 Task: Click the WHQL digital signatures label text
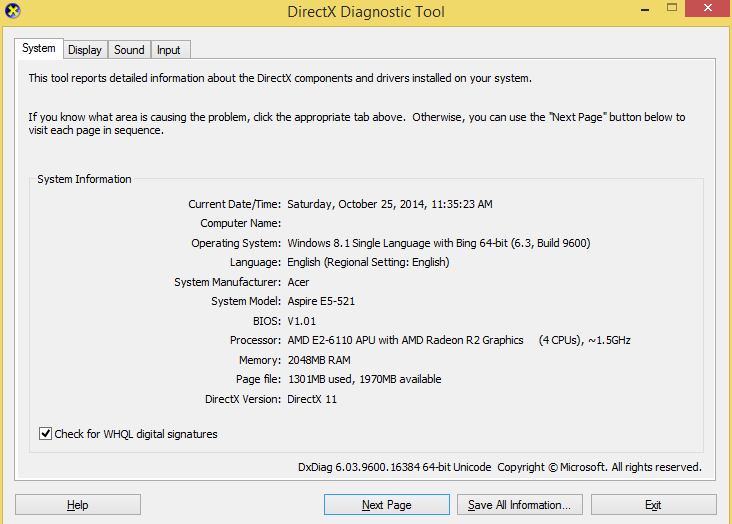pos(136,434)
